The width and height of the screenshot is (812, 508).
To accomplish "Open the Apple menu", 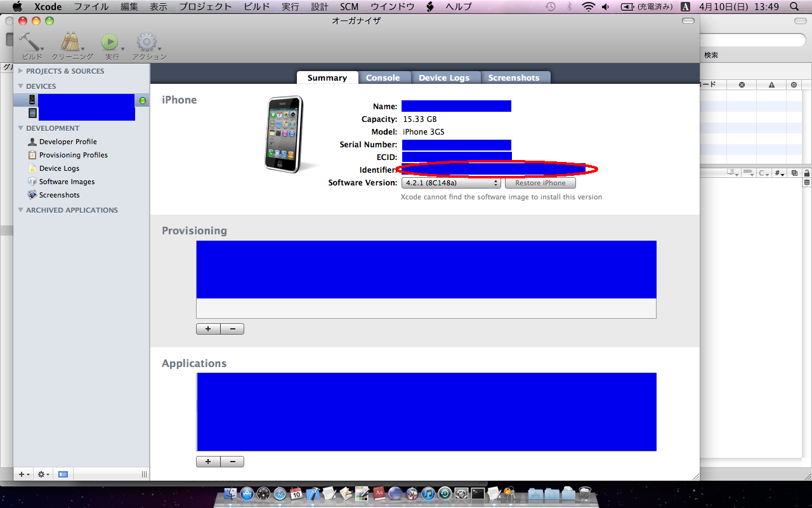I will (17, 7).
